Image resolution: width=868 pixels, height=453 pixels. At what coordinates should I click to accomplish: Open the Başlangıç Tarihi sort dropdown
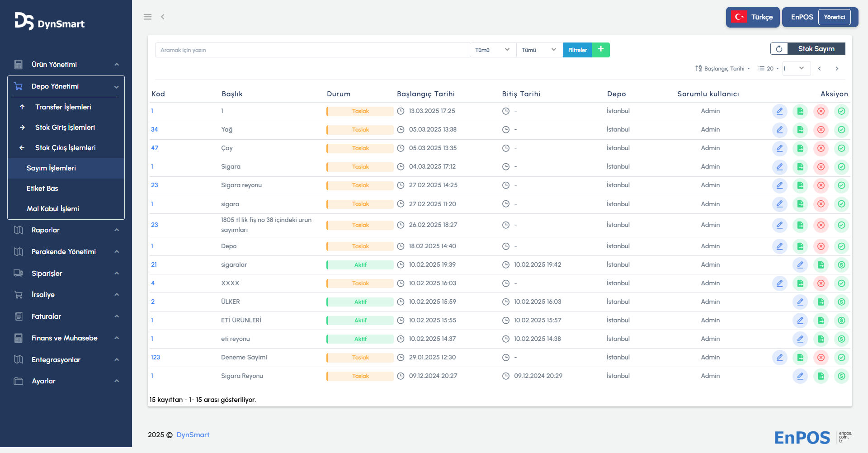tap(723, 69)
